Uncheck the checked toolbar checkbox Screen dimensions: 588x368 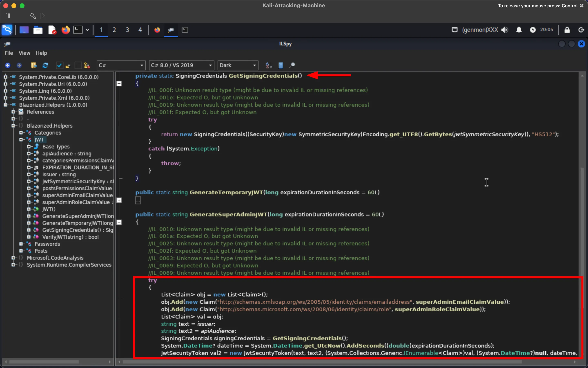click(59, 65)
